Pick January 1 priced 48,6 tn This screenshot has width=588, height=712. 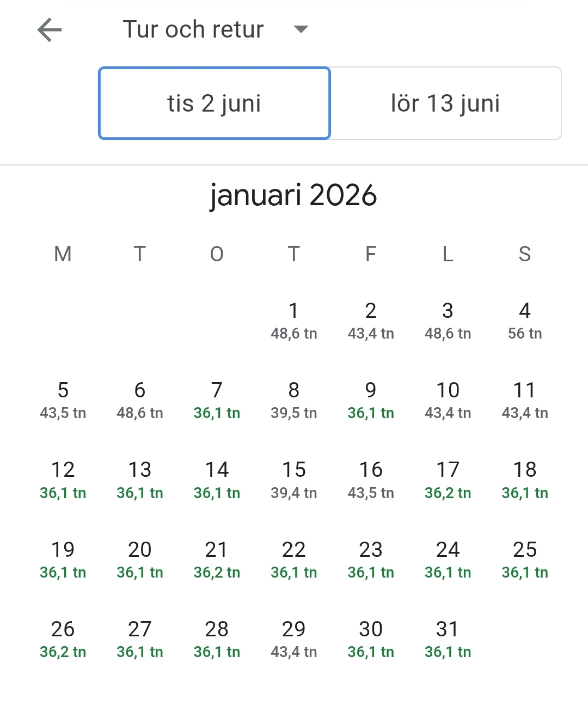coord(293,321)
